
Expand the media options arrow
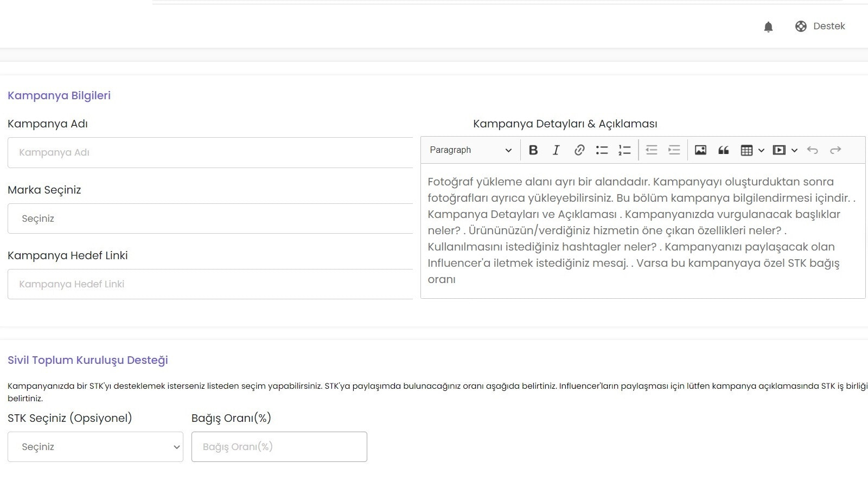click(x=794, y=150)
